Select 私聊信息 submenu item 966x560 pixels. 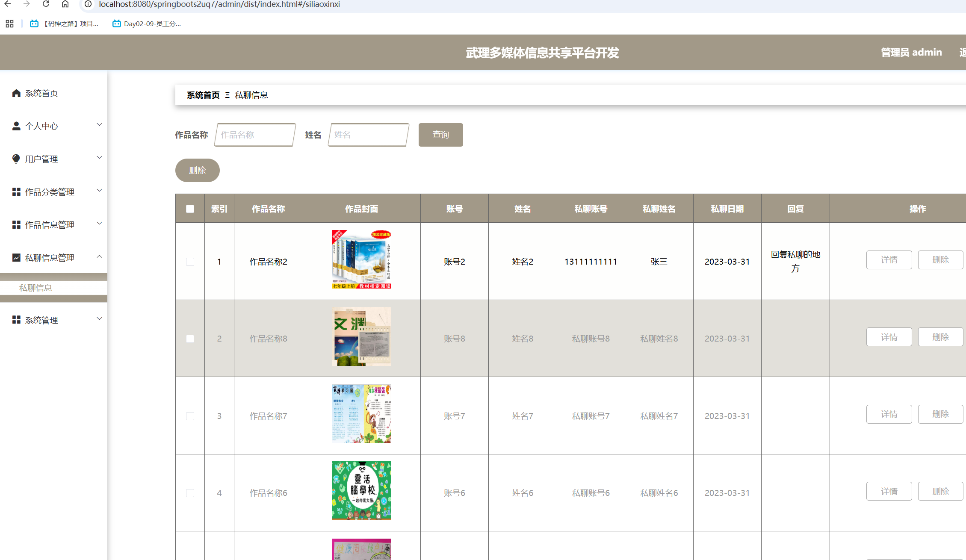53,288
